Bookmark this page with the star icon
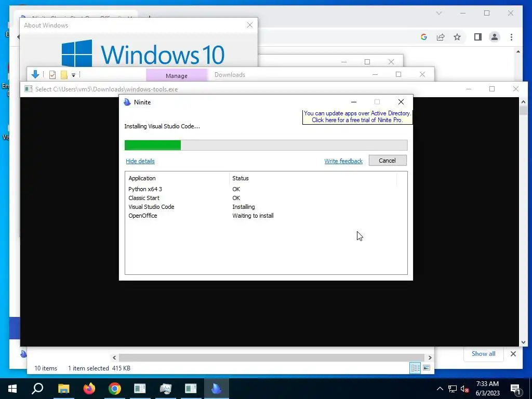This screenshot has height=399, width=532. (x=457, y=37)
